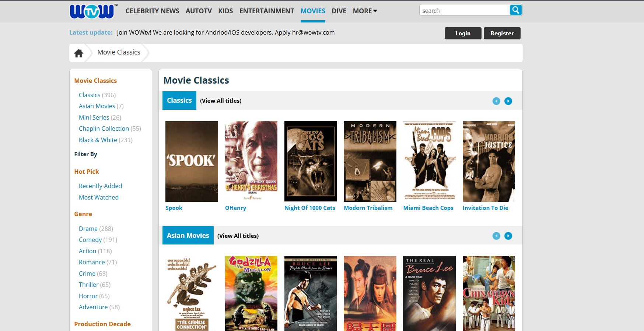644x331 pixels.
Task: Click previous arrow in Asian Movies carousel
Action: (496, 236)
